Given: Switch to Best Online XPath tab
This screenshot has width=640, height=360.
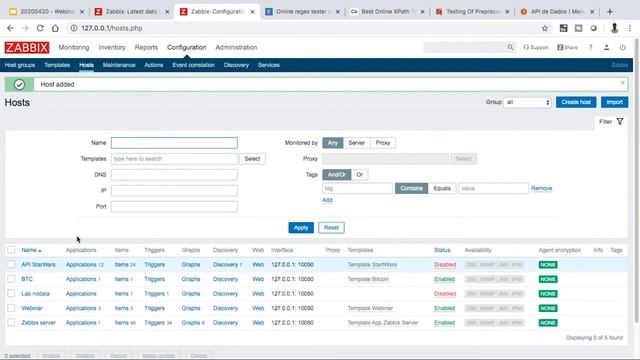Looking at the screenshot, I should (386, 11).
